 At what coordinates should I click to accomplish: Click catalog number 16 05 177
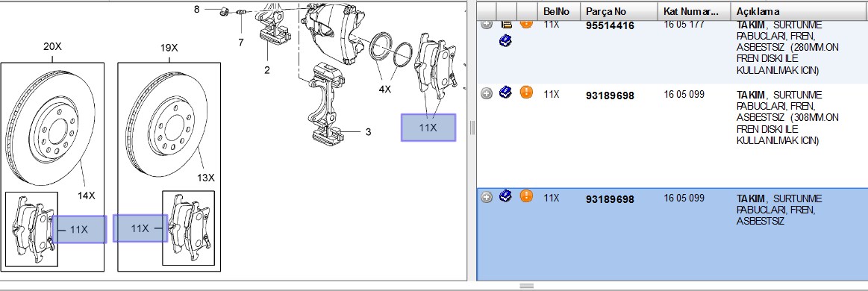pyautogui.click(x=684, y=25)
